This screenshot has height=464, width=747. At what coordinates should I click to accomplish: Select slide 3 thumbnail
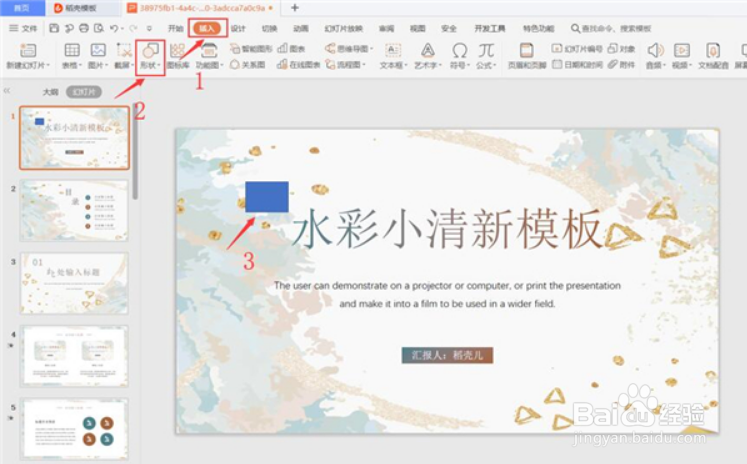pyautogui.click(x=74, y=283)
